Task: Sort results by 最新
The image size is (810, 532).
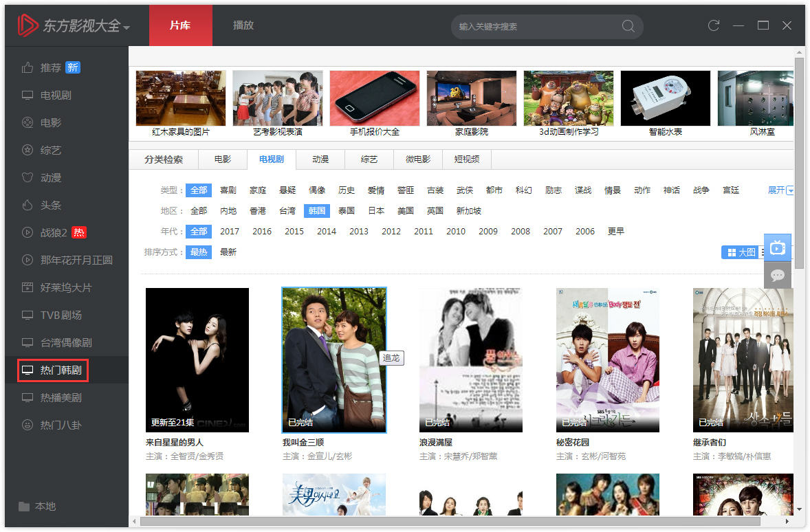Action: [228, 252]
